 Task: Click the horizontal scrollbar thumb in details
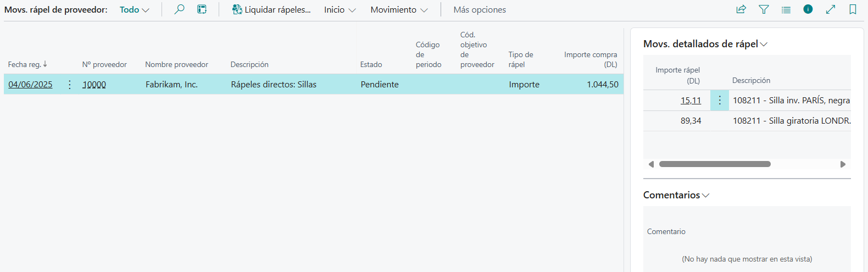[715, 164]
